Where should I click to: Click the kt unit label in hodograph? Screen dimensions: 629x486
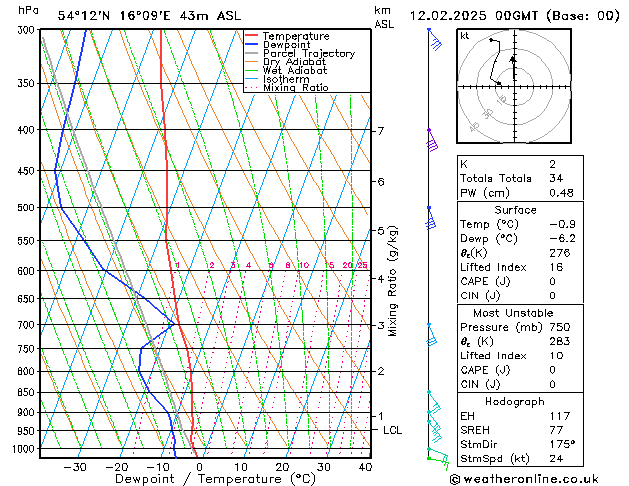465,36
